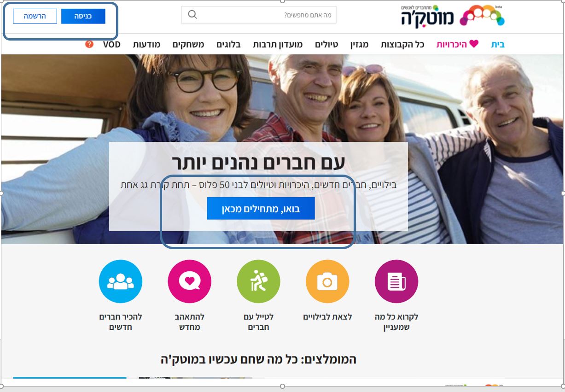Open the טיולים navigation item
The image size is (565, 392).
pos(326,45)
